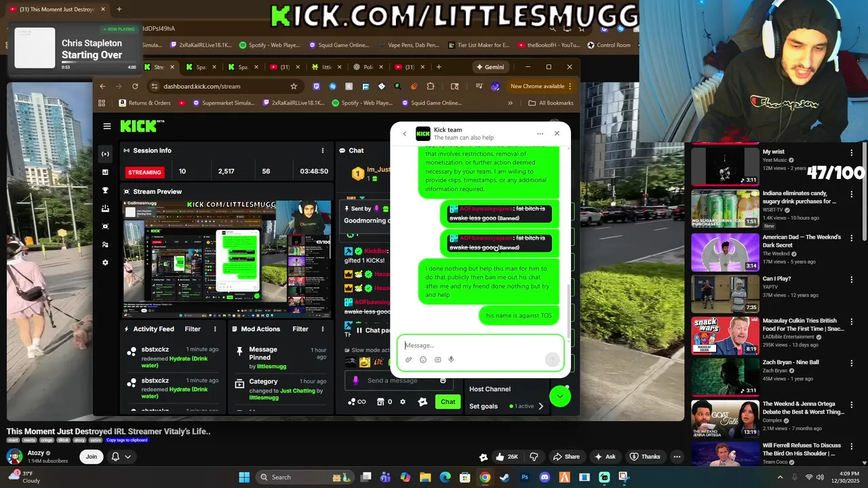Open options menu for 'Can I Play?' video
This screenshot has height=488, width=868.
pos(852,279)
